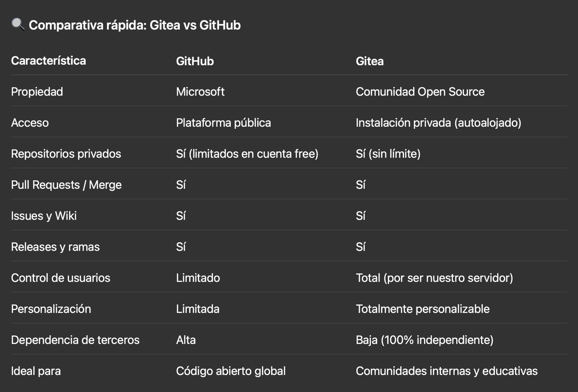The width and height of the screenshot is (578, 392).
Task: Click the 'Issues y Wiki' row label
Action: [x=44, y=216]
